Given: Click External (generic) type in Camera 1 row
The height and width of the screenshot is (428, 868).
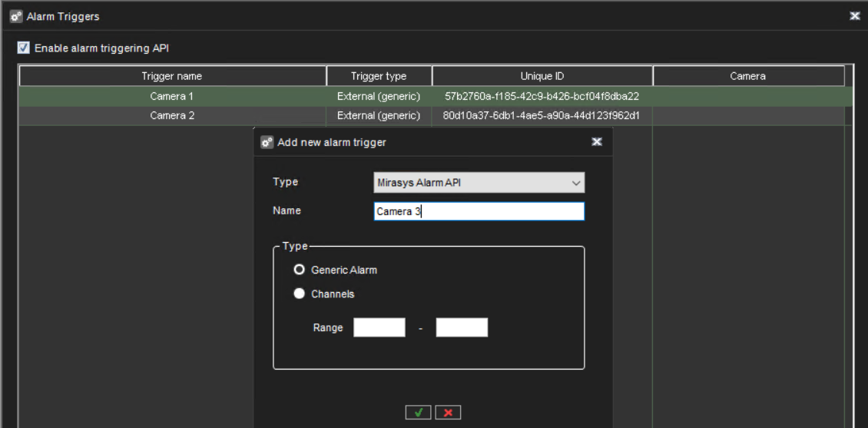Looking at the screenshot, I should pos(379,96).
